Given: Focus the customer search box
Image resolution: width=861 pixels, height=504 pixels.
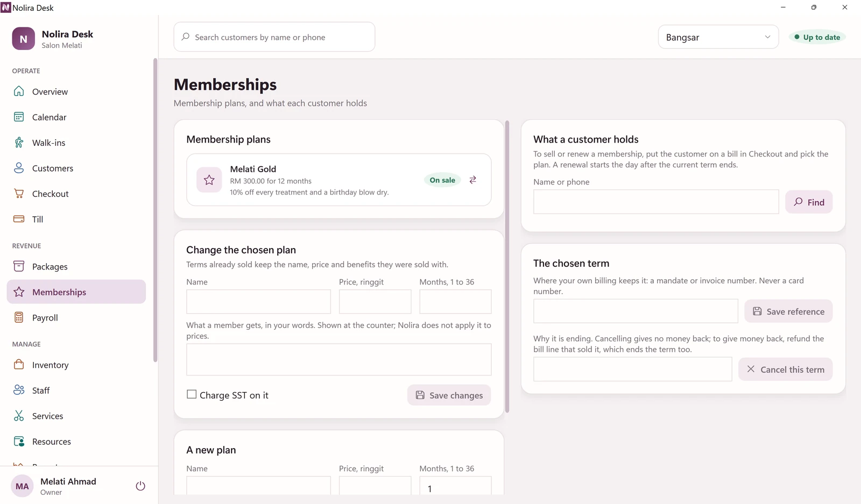Looking at the screenshot, I should [x=274, y=37].
